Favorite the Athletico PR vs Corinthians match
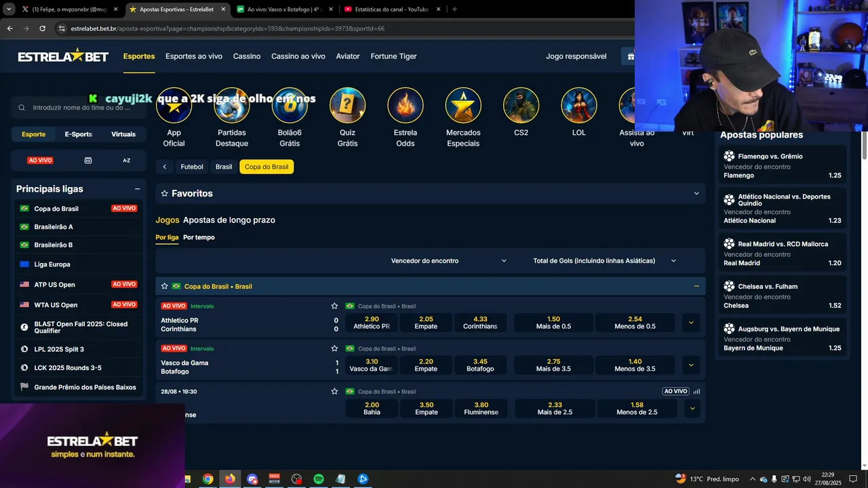The height and width of the screenshot is (488, 868). [x=334, y=306]
